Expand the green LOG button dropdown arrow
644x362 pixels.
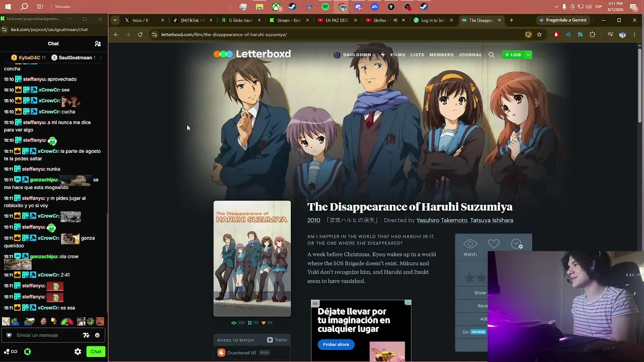[x=528, y=55]
